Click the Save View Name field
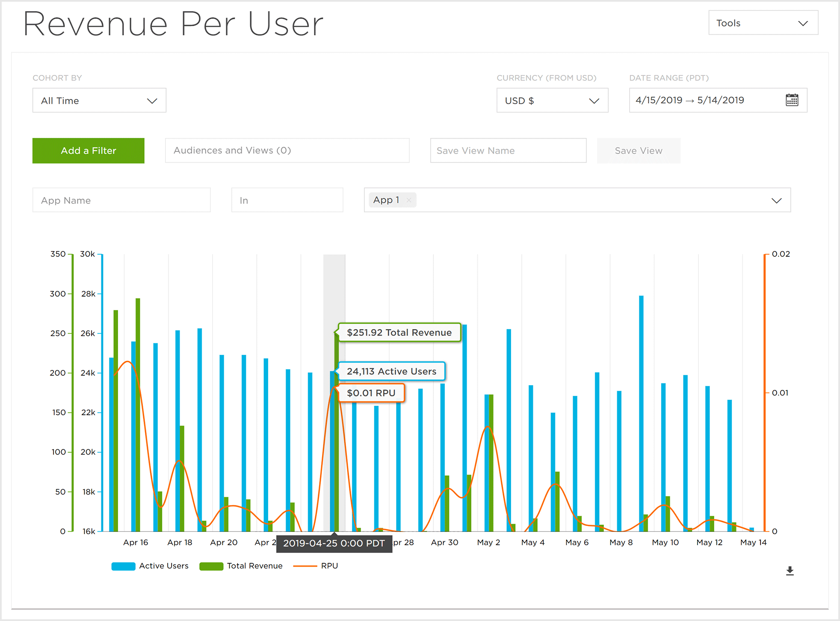This screenshot has height=621, width=840. coord(508,151)
